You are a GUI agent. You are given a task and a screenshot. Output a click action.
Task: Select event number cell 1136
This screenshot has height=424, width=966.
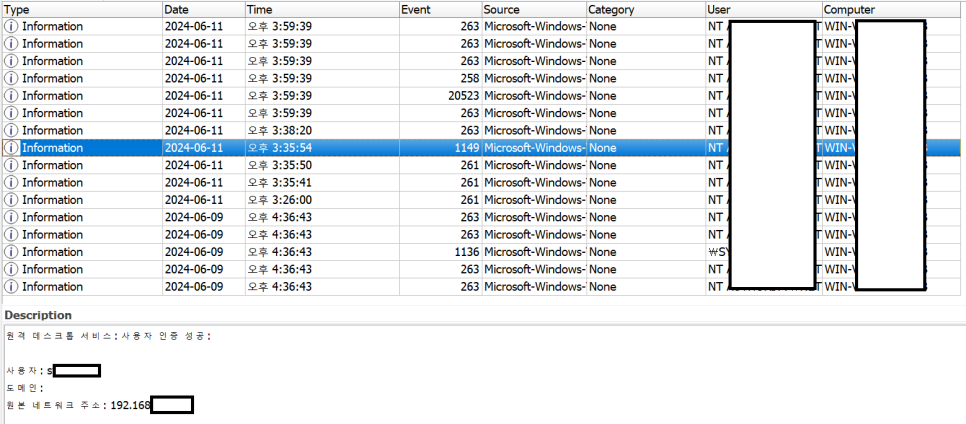[440, 252]
